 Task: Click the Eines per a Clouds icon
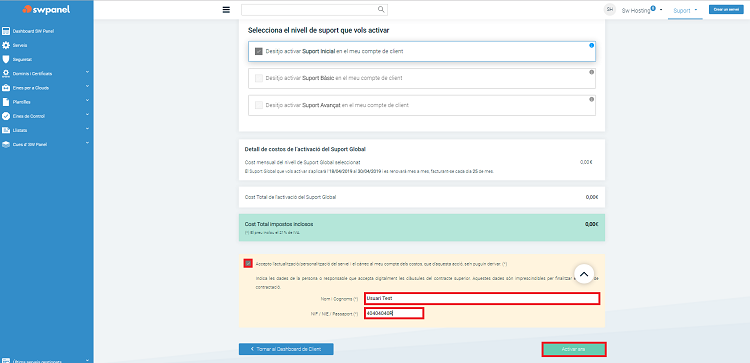coord(6,88)
